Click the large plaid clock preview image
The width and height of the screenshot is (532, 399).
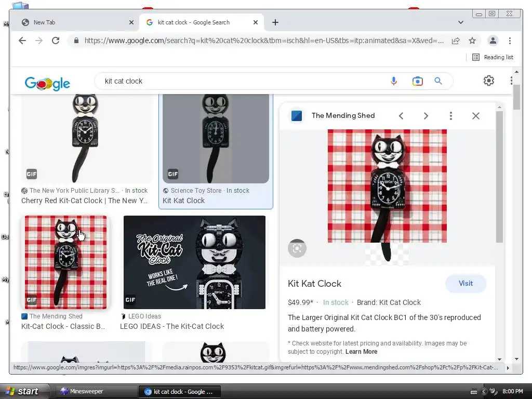pyautogui.click(x=387, y=186)
